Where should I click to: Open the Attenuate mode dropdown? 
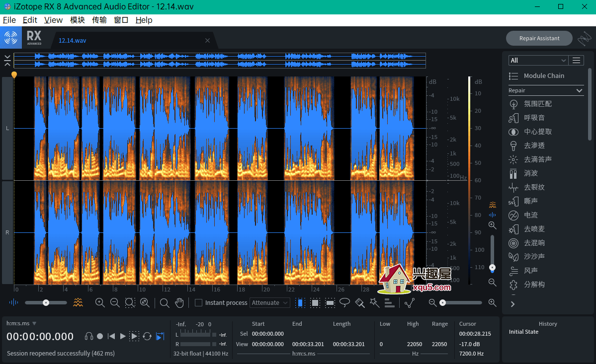pos(270,302)
